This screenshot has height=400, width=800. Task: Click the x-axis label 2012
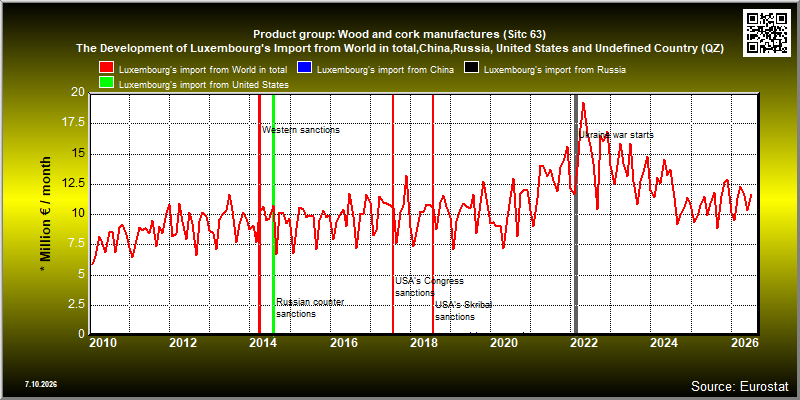click(183, 342)
